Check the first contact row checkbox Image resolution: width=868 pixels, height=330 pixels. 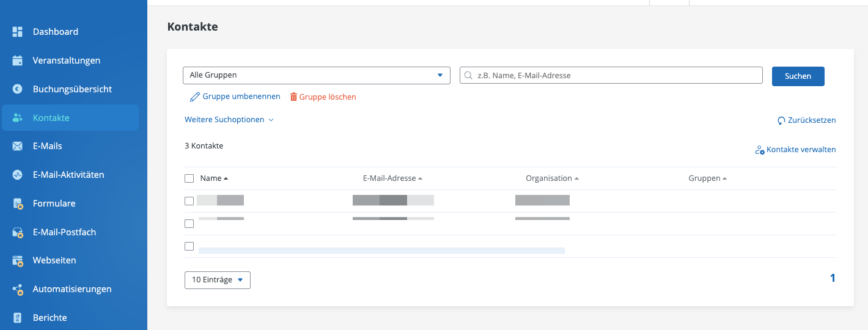(x=189, y=201)
